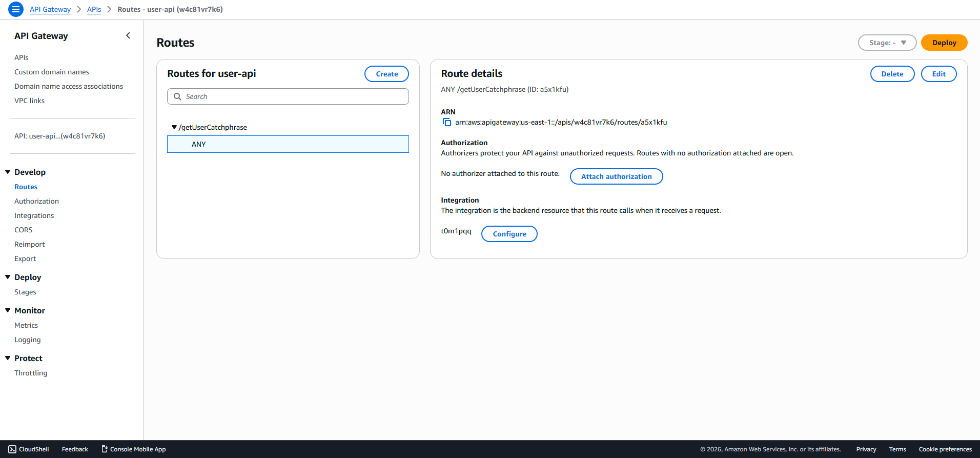Click API Gateway breadcrumb link

(50, 9)
